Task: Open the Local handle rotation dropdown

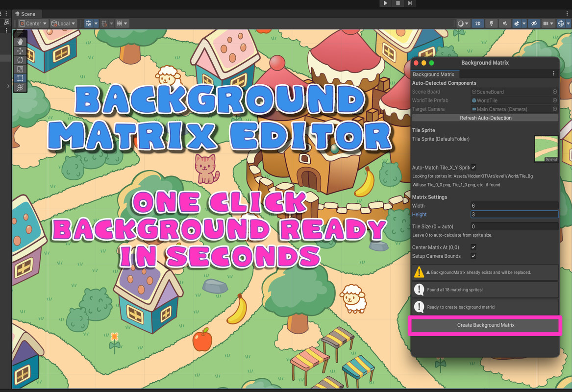Action: pyautogui.click(x=64, y=24)
